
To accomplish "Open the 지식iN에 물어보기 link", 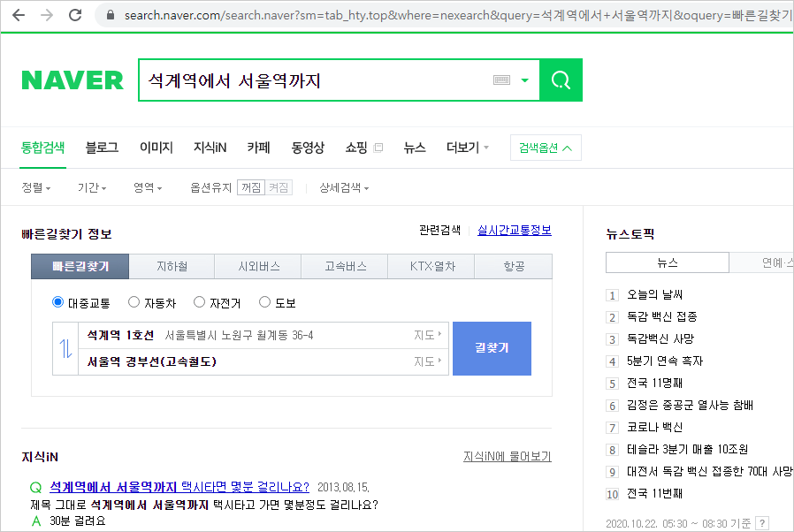I will point(508,457).
